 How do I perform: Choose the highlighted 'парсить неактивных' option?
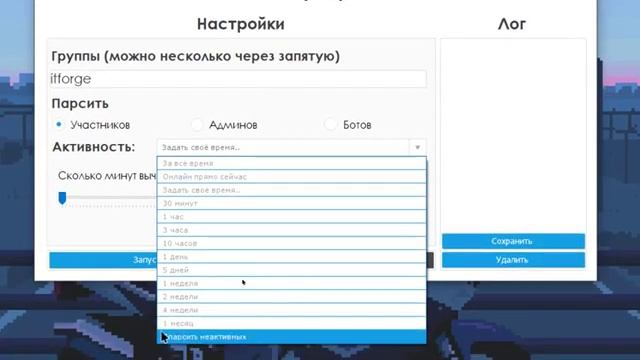291,337
